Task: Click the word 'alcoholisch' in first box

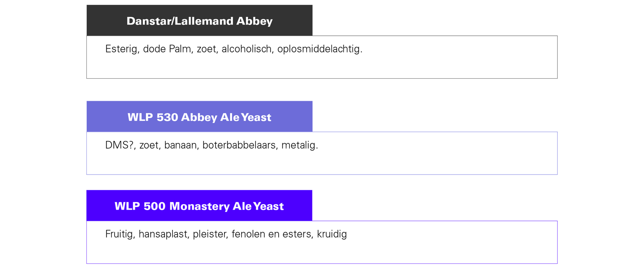Action: point(247,49)
